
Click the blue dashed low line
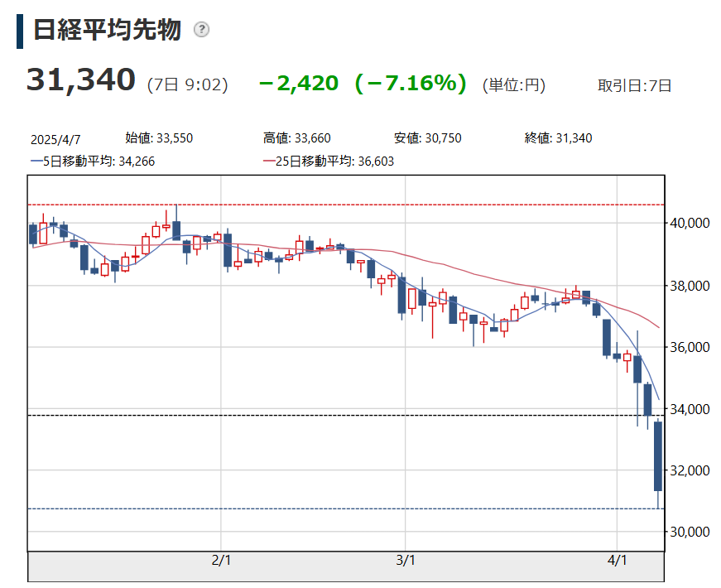(346, 508)
